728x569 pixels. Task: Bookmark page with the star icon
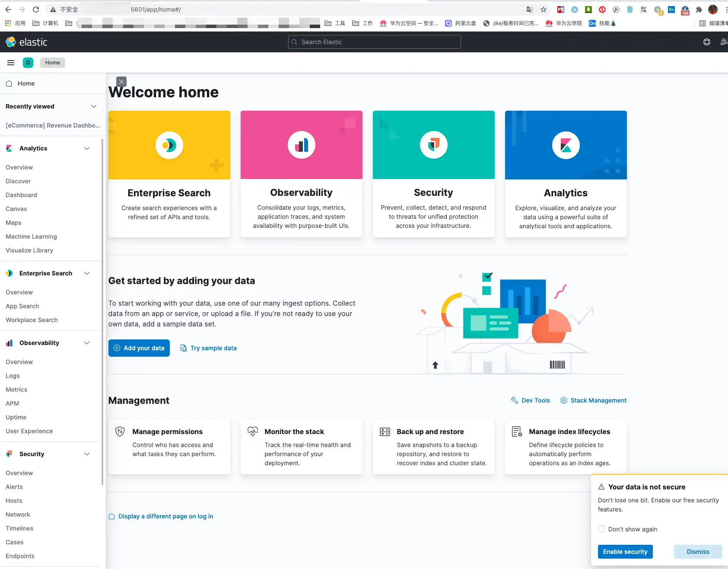[544, 10]
